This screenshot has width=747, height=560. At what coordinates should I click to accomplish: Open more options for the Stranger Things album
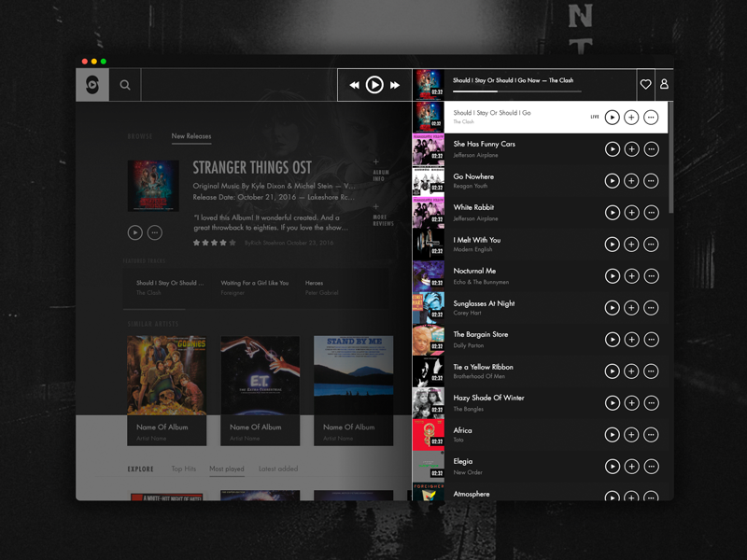pyautogui.click(x=155, y=231)
